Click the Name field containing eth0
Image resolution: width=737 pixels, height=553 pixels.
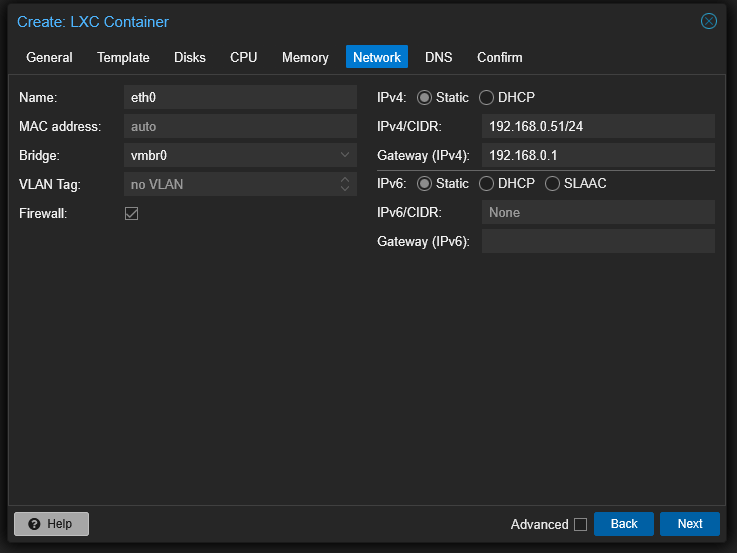(x=240, y=97)
